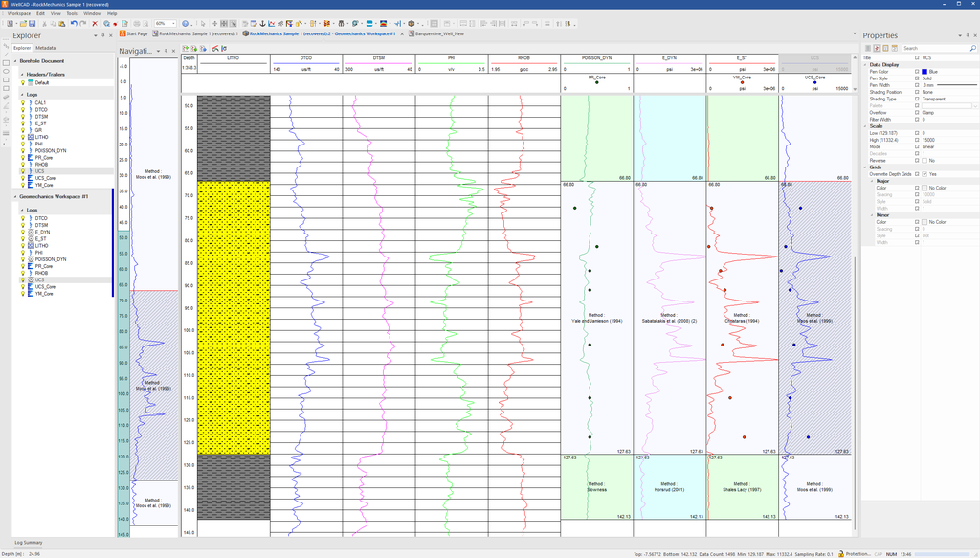Click the blue help circle icon
The height and width of the screenshot is (558, 980).
pyautogui.click(x=186, y=24)
